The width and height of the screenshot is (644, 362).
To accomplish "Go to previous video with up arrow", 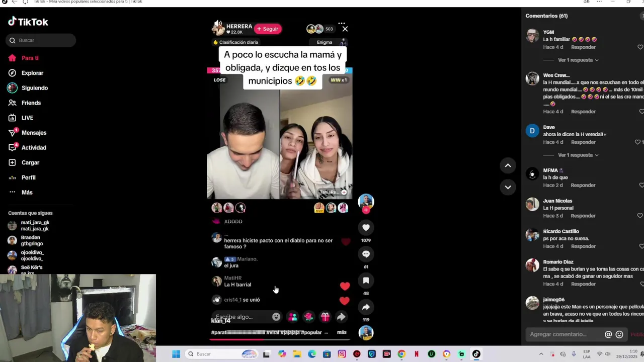I will [x=508, y=165].
